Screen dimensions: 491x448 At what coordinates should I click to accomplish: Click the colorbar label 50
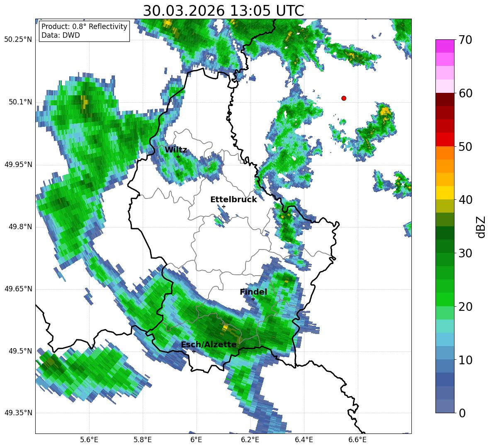point(465,146)
